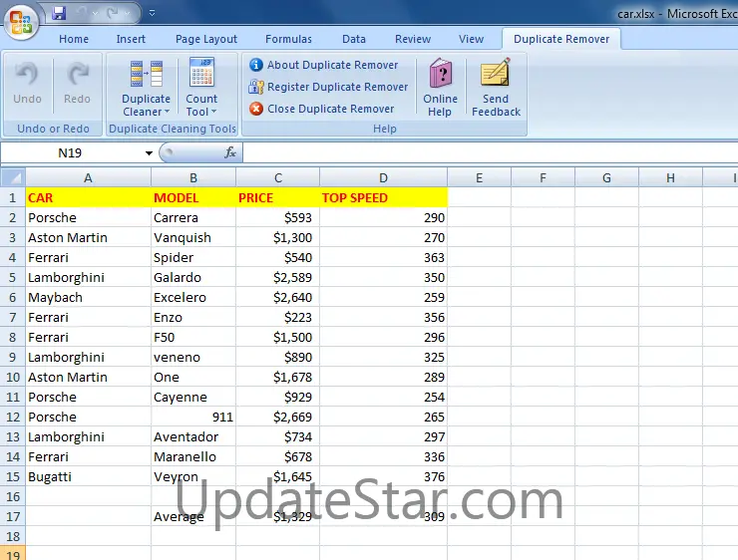Select the Vanquish model cell
This screenshot has width=738, height=560.
point(193,237)
